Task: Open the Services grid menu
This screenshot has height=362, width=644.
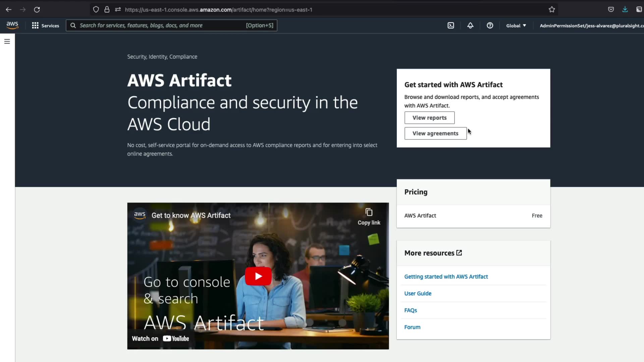Action: point(45,25)
